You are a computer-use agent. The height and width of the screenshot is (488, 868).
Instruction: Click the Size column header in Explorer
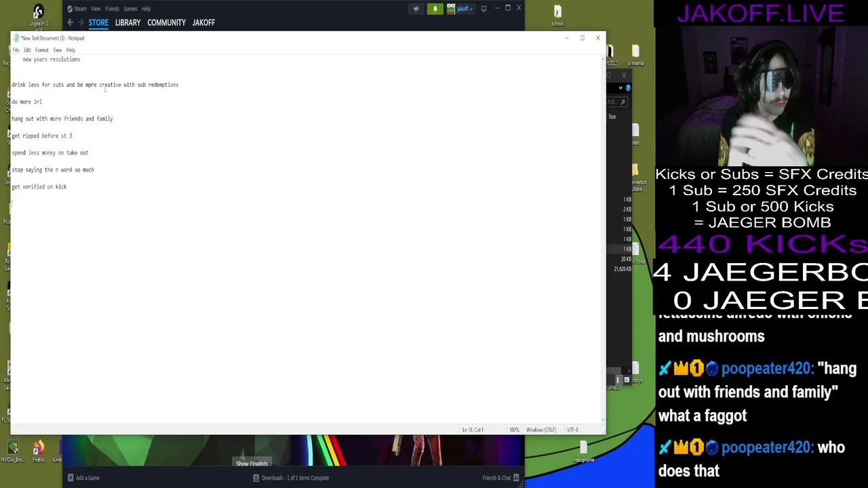point(612,117)
